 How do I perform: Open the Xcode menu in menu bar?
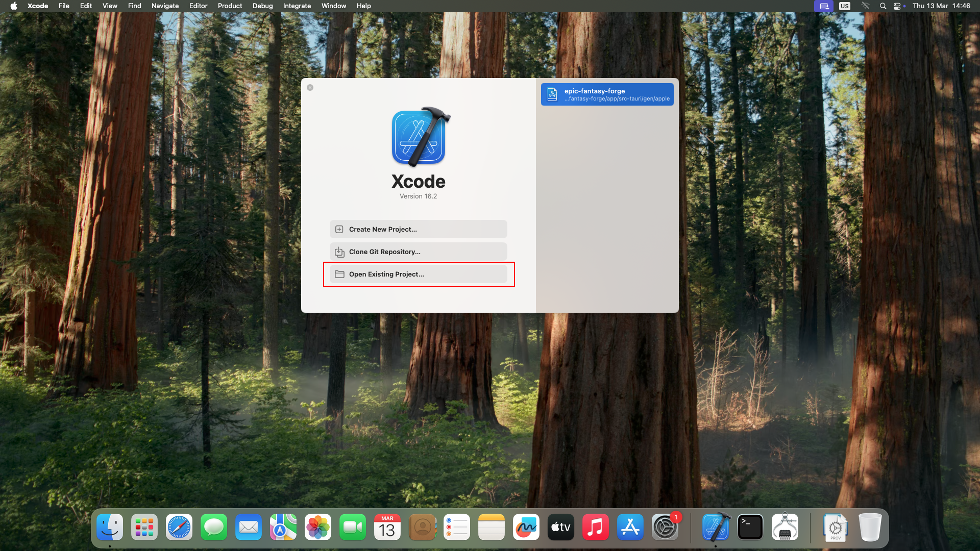[x=38, y=6]
